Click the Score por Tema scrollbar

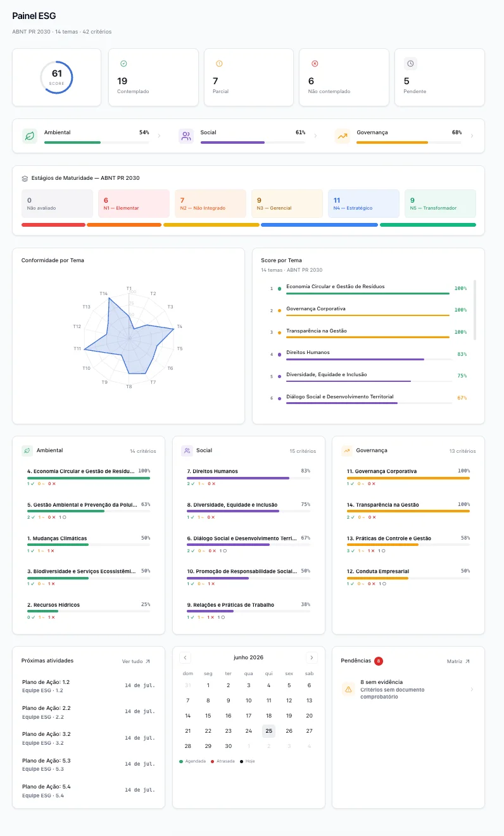point(475,310)
